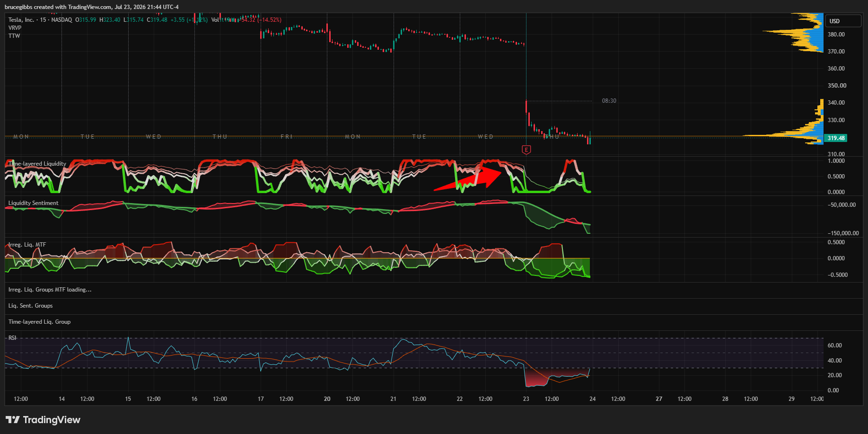Select the RSI indicator title
The width and height of the screenshot is (868, 434).
click(12, 338)
